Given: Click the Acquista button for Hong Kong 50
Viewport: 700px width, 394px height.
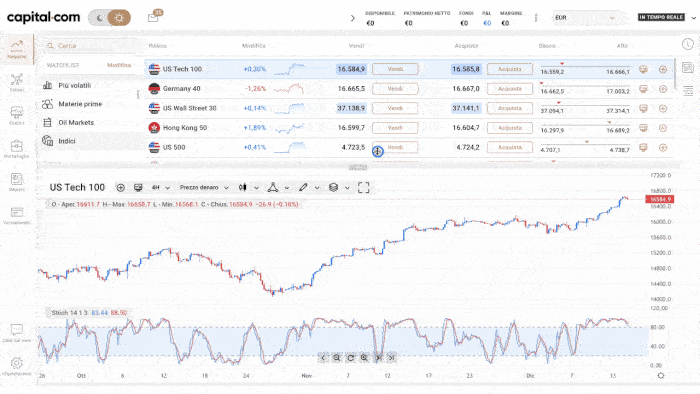Looking at the screenshot, I should coord(510,128).
